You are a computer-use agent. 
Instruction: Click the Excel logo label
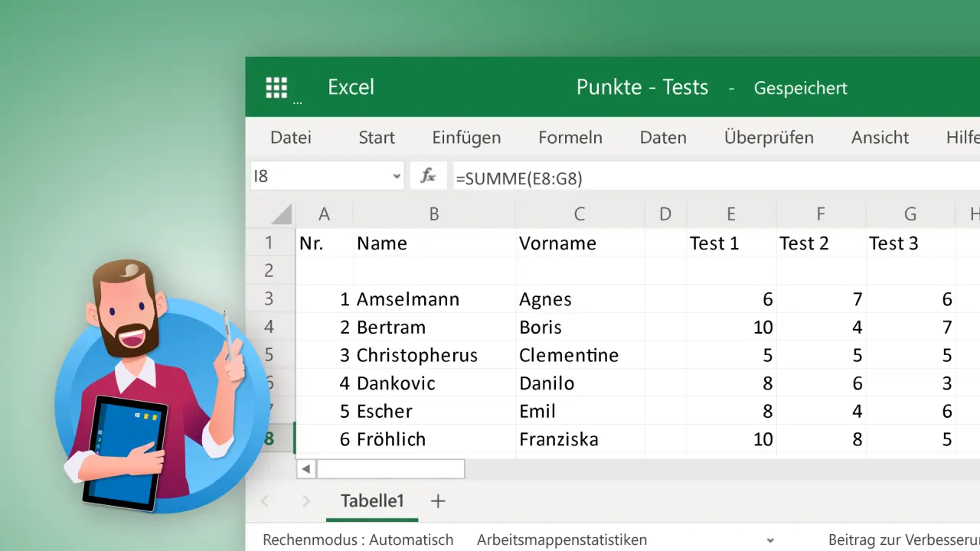coord(351,86)
